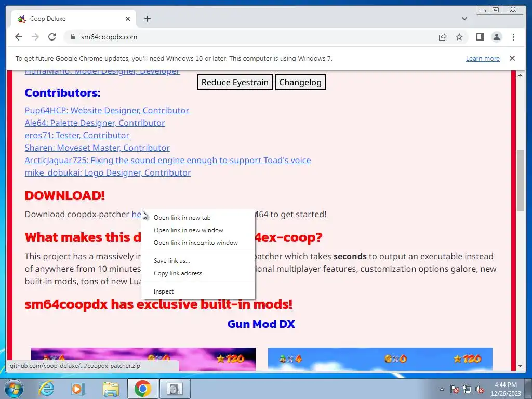Click the taskbar clock 4:44 PM
This screenshot has width=532, height=399.
coord(506,389)
